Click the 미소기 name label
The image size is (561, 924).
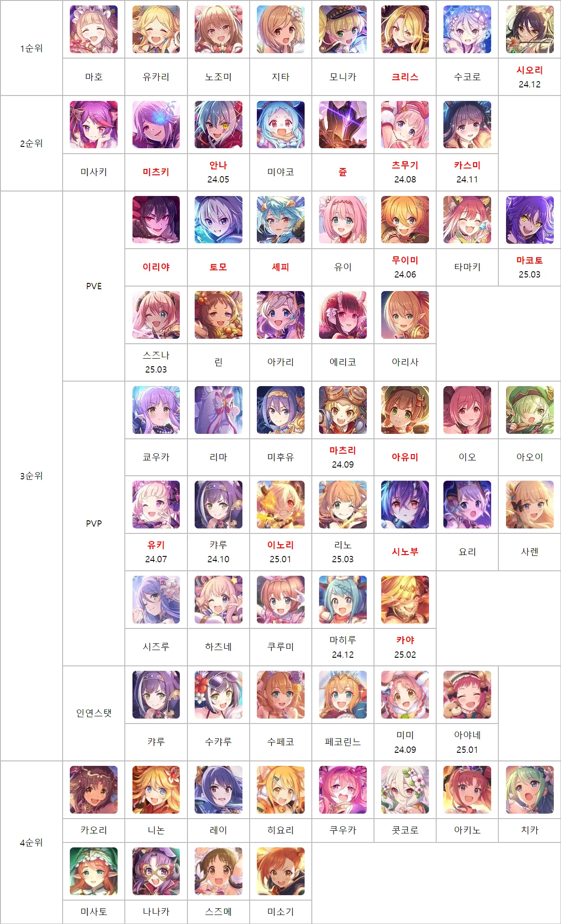[x=280, y=912]
